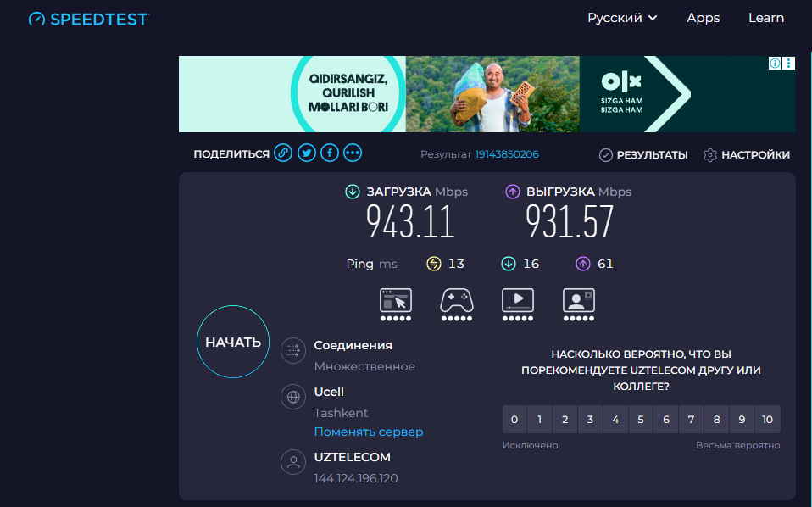
Task: Click the IP address 144.124.196.120
Action: tap(356, 478)
